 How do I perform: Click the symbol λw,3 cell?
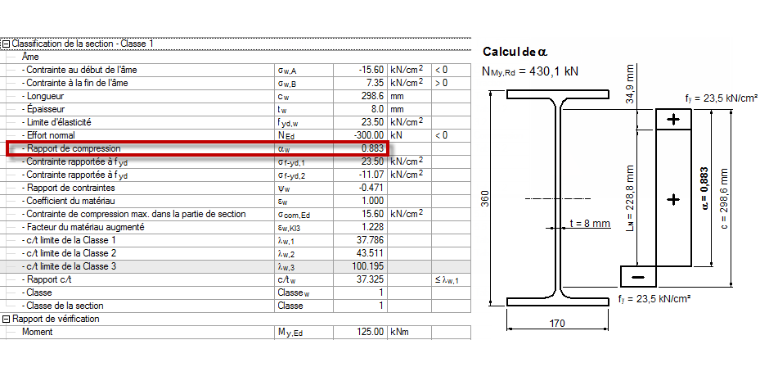pos(304,266)
